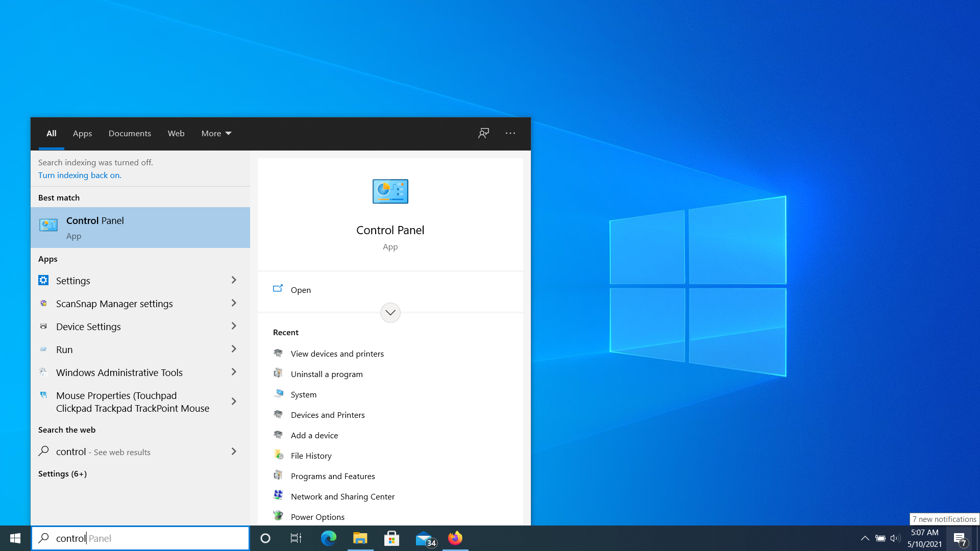Switch to the Apps search tab

coord(82,133)
